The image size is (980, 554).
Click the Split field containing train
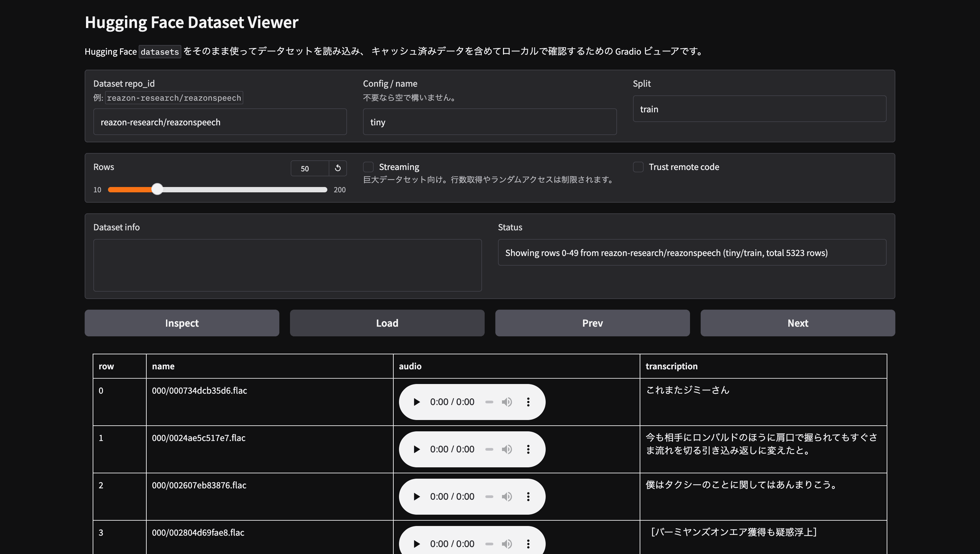point(759,109)
